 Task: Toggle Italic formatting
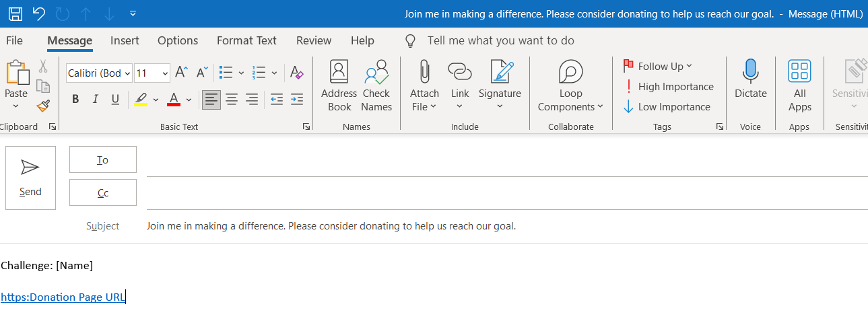(x=96, y=100)
